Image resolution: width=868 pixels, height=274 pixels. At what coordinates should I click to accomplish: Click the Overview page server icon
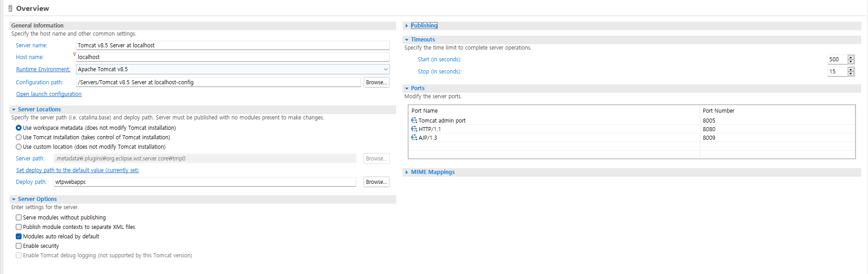(10, 8)
